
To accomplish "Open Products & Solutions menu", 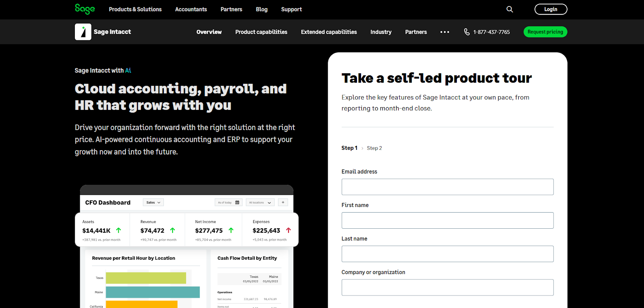I will (x=135, y=9).
